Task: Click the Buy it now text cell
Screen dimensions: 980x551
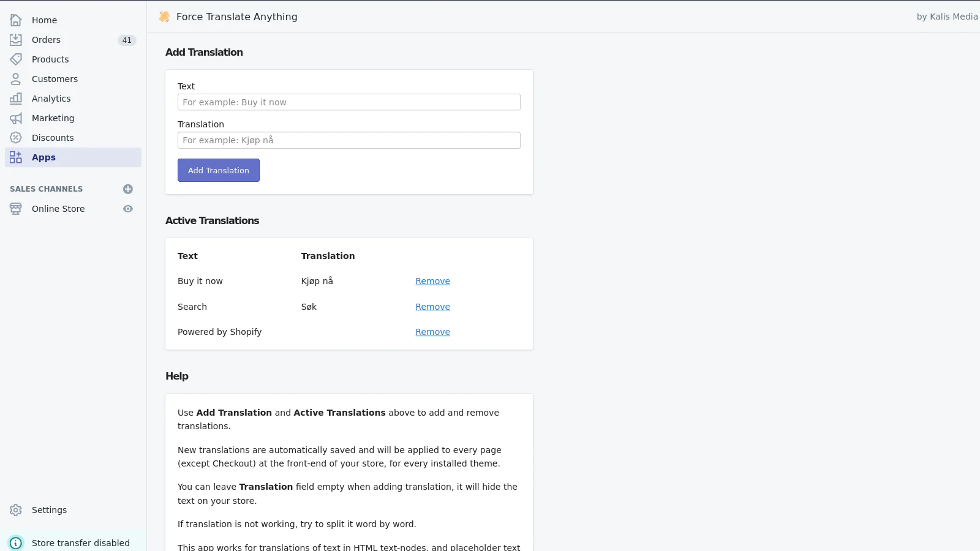Action: pos(200,281)
